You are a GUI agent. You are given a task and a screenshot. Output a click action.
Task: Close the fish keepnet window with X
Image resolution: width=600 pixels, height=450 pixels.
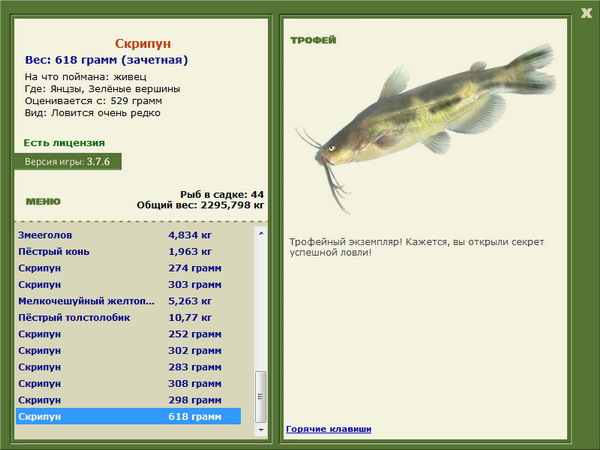point(586,13)
